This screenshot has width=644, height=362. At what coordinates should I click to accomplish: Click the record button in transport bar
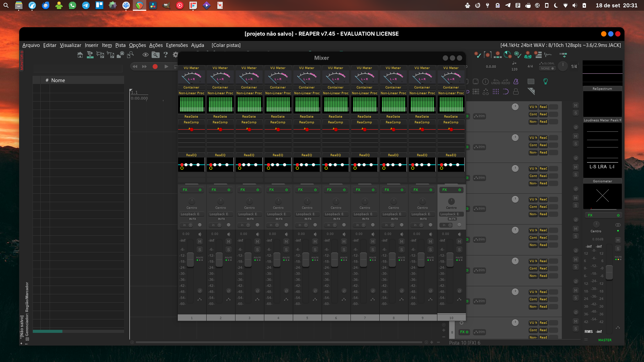pyautogui.click(x=155, y=67)
